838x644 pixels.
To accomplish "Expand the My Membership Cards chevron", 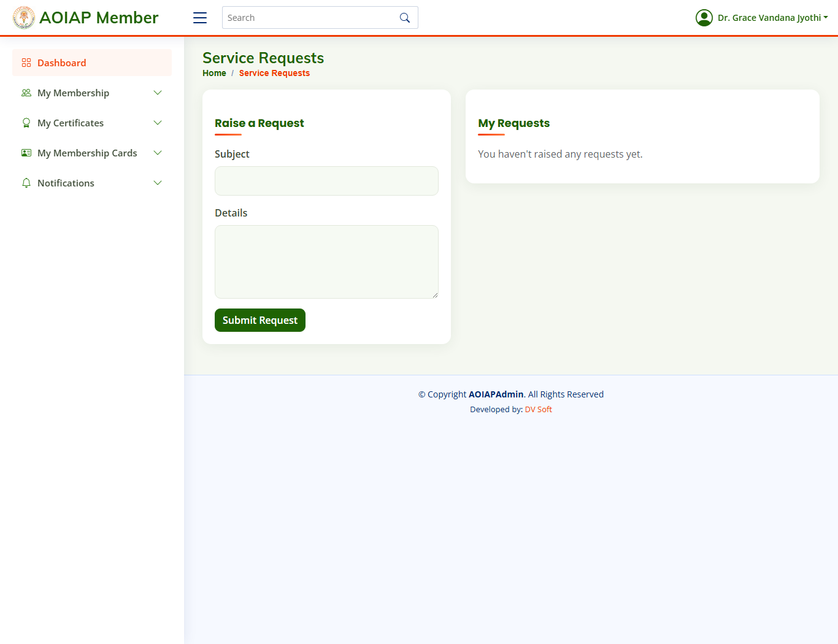I will tap(158, 153).
